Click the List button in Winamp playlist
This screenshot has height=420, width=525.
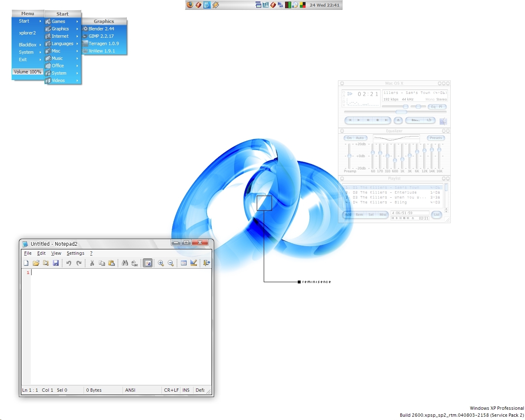(437, 215)
